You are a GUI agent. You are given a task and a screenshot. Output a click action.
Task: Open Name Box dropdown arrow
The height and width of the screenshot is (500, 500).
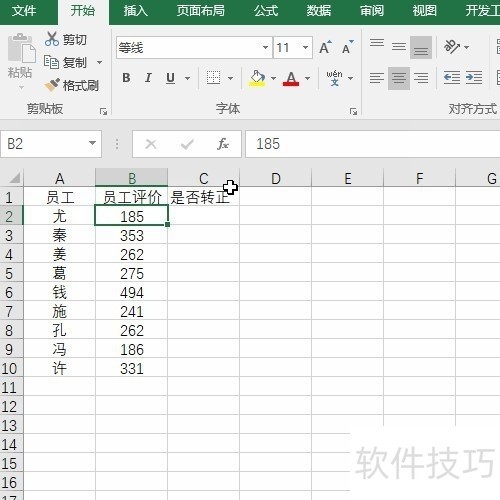tap(92, 143)
